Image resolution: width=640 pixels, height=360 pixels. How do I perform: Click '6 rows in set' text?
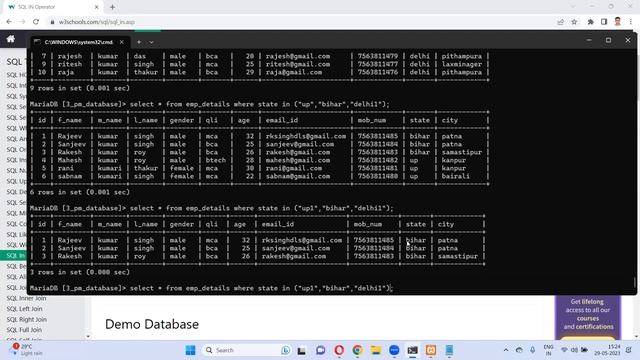coord(80,192)
